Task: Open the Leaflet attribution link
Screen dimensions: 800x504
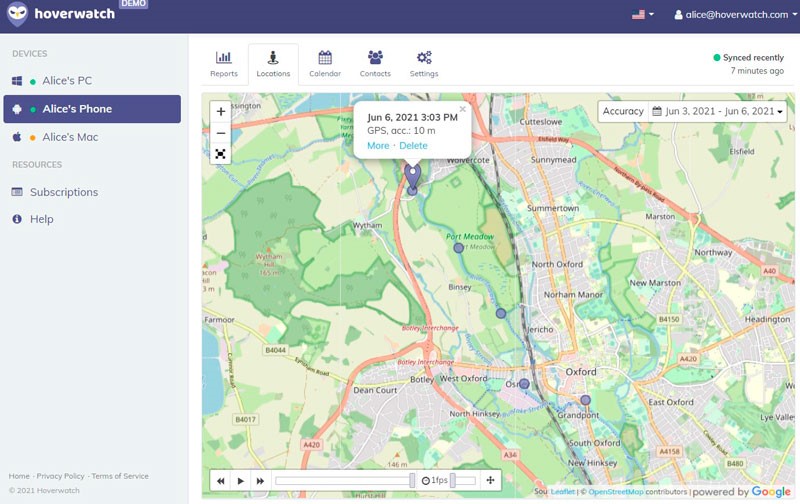Action: 563,492
